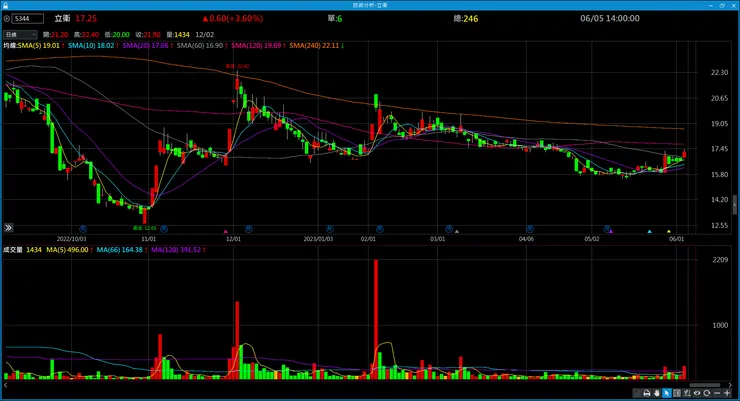Click the total volume 總:246
This screenshot has height=401, width=740.
[466, 18]
